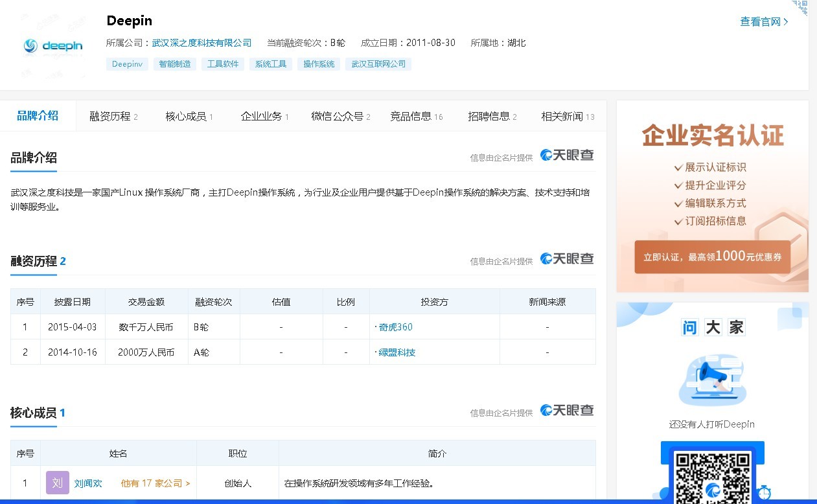Select amount cell 数千万人民币
Image resolution: width=817 pixels, height=504 pixels.
click(146, 327)
